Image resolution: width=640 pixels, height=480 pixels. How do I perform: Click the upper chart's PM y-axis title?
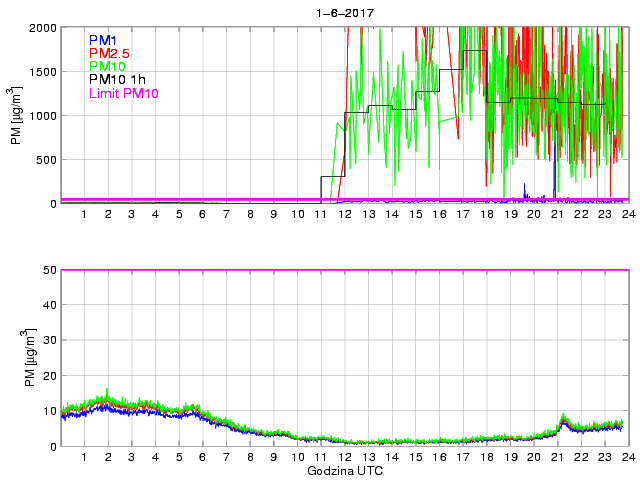(17, 115)
